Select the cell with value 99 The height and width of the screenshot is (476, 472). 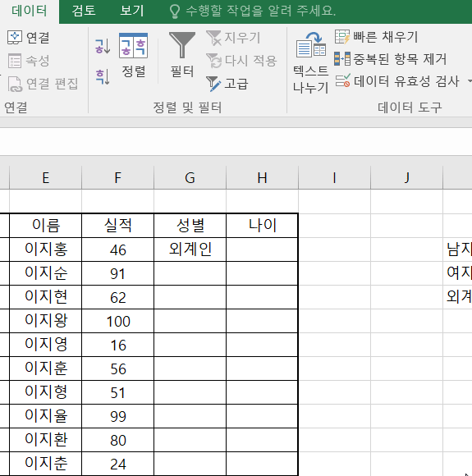(x=118, y=416)
